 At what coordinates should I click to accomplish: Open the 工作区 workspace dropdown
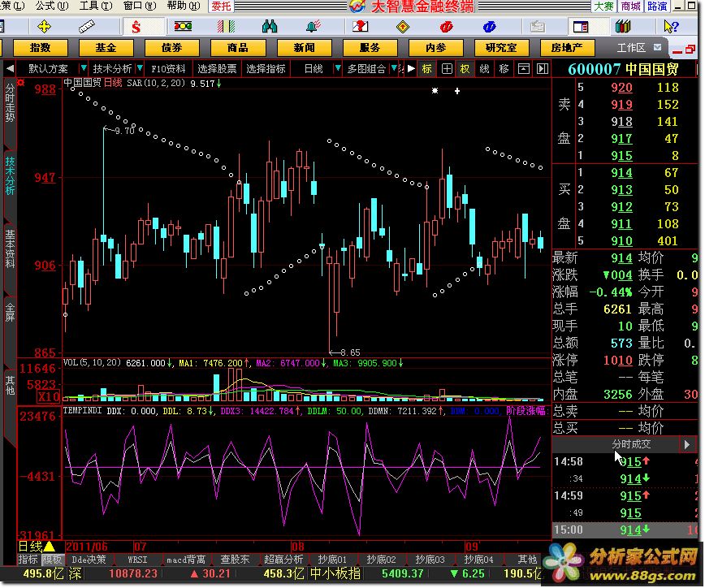(657, 47)
